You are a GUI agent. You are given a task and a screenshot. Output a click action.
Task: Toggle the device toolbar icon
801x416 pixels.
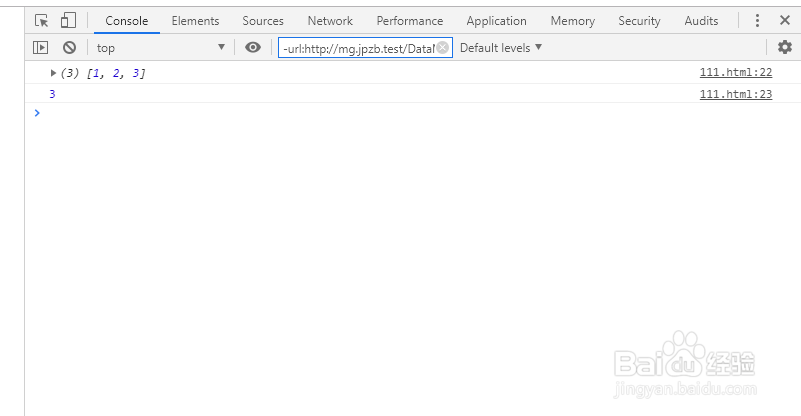point(68,20)
